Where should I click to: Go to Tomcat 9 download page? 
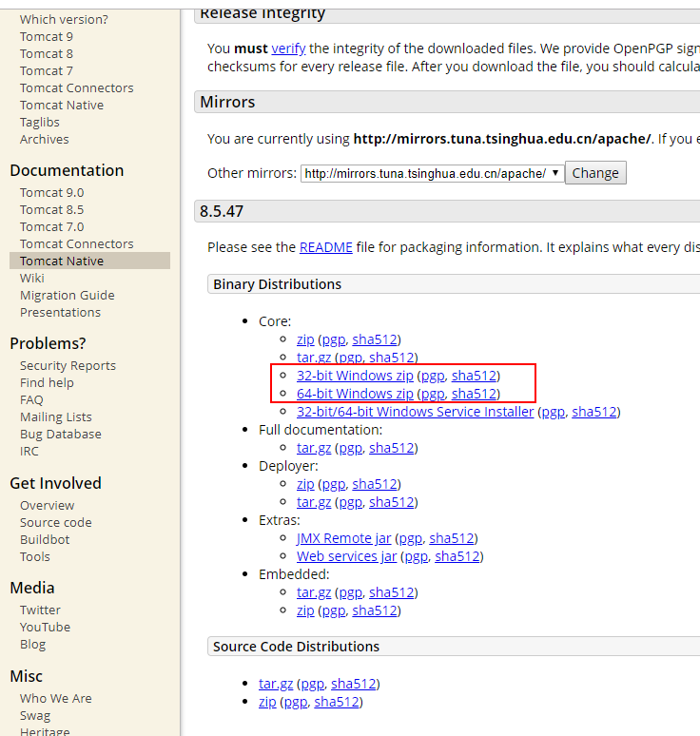click(47, 37)
